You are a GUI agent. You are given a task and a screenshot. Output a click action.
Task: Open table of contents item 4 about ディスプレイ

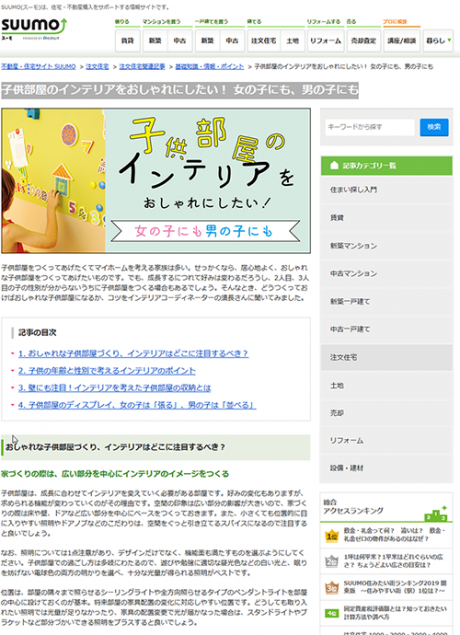tap(137, 405)
